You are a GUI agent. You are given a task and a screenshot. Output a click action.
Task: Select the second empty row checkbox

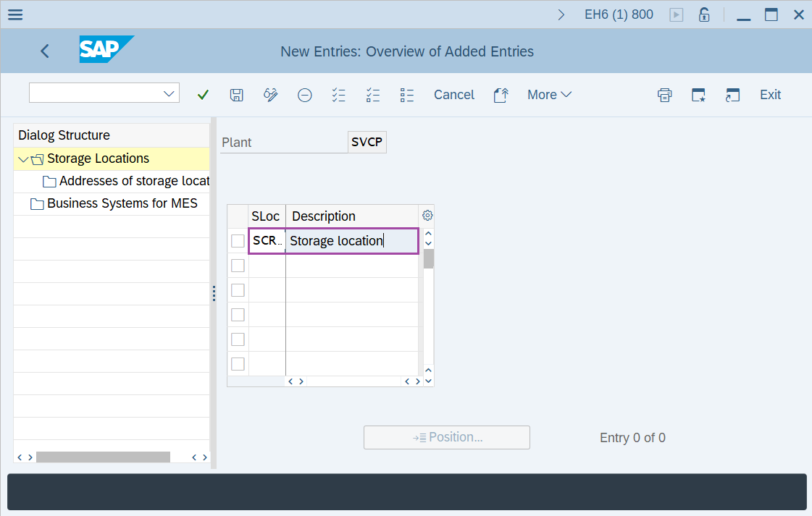(x=238, y=290)
